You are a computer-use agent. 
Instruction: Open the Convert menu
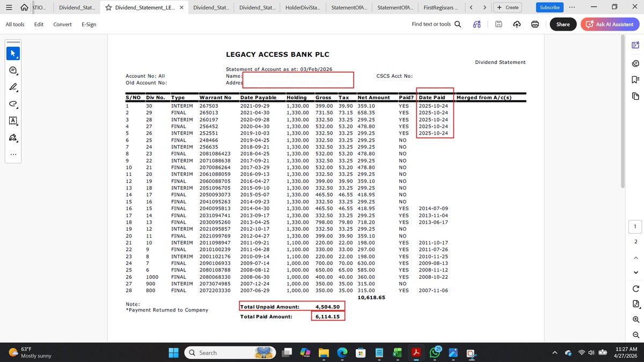click(62, 24)
